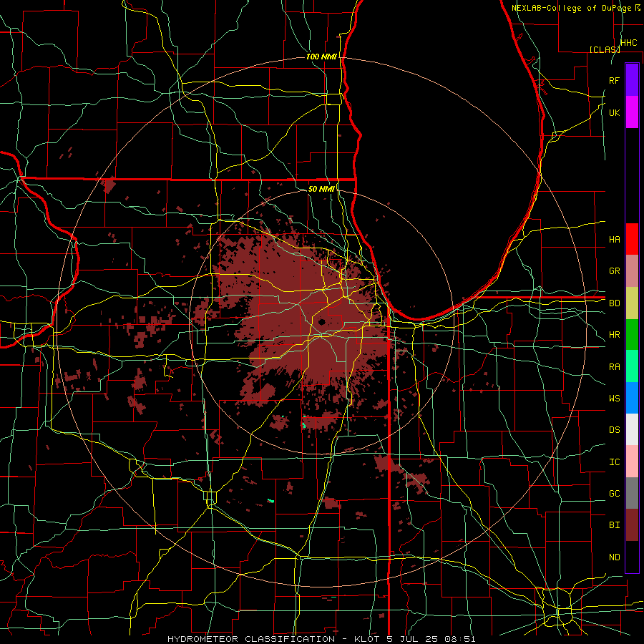644x644 pixels.
Task: Click the 5 JUL 25 date text
Action: click(412, 639)
